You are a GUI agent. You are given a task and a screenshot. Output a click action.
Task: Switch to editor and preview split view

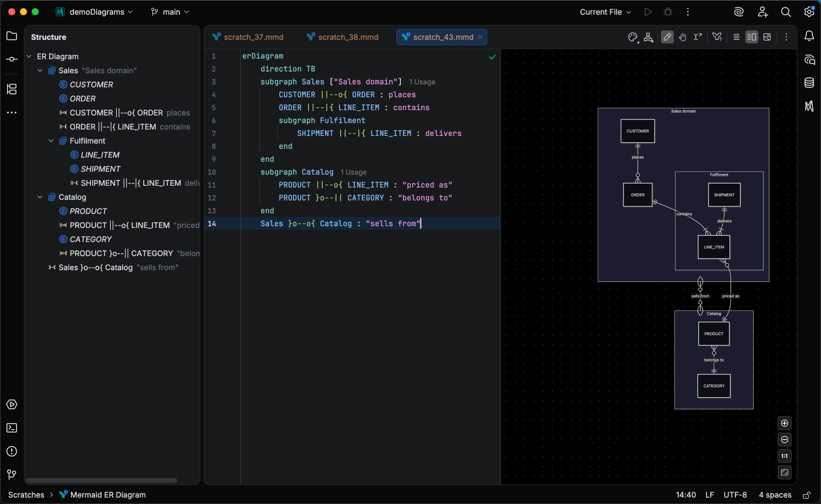tap(752, 37)
